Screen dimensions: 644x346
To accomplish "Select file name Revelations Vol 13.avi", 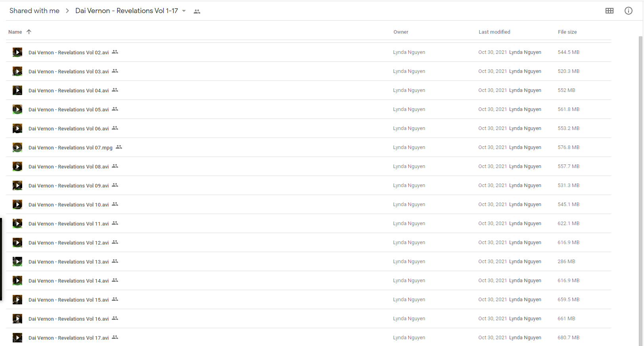I will click(x=69, y=262).
